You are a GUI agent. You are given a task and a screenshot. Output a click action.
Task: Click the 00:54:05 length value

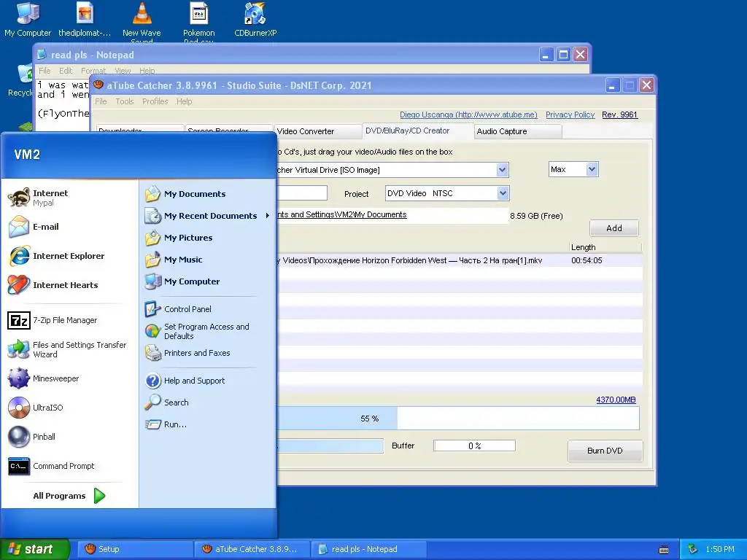[x=587, y=260]
